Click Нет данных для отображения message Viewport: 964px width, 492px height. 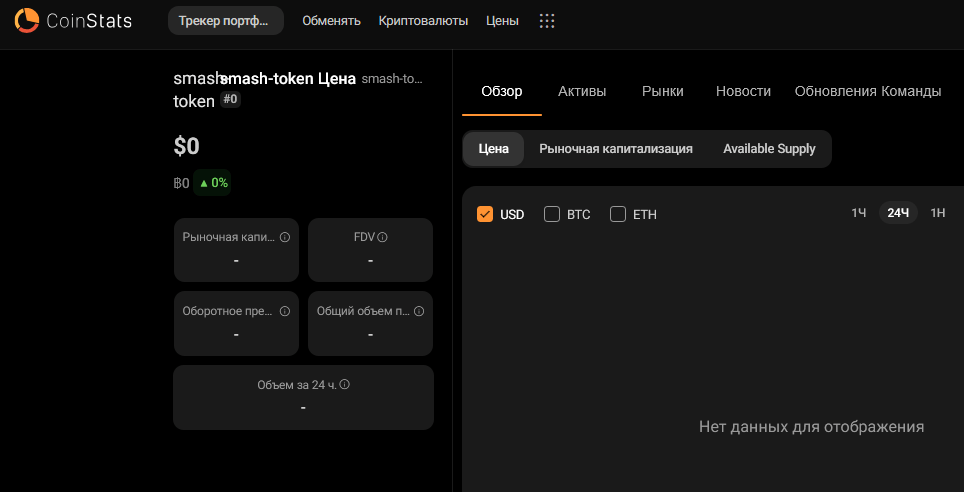pos(812,427)
